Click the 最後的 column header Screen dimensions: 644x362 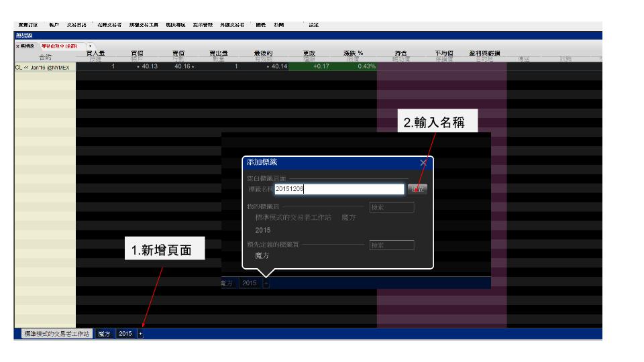(263, 54)
